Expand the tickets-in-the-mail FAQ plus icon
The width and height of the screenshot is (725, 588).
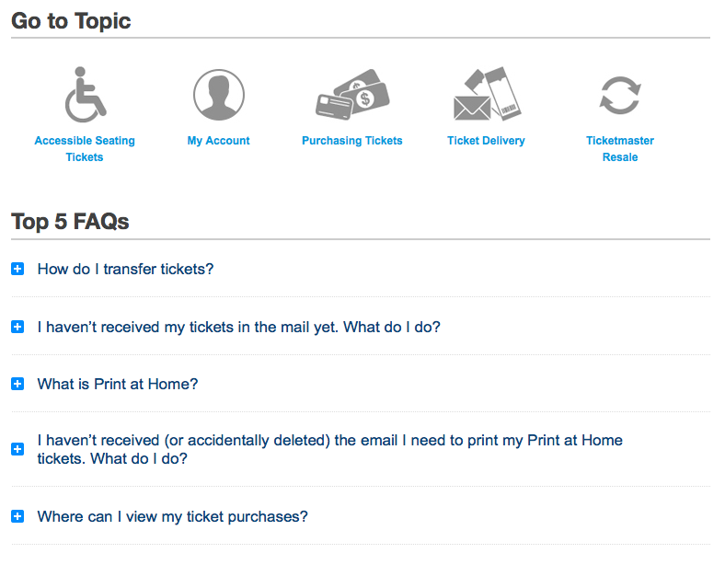[x=17, y=328]
